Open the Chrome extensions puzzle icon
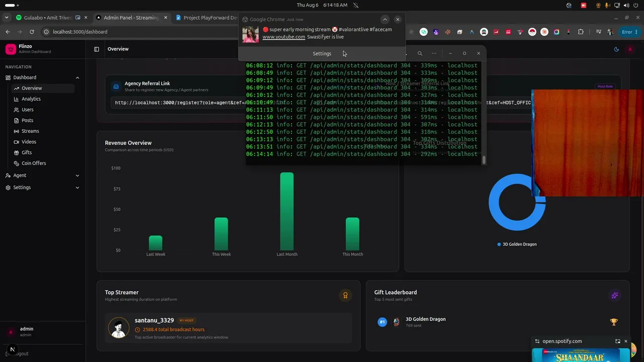 click(x=581, y=32)
